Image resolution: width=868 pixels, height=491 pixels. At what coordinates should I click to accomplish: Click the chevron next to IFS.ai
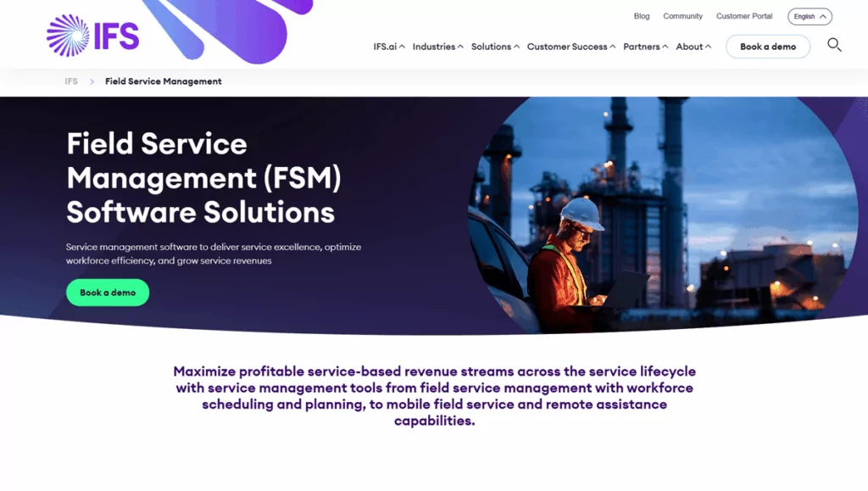click(x=403, y=47)
